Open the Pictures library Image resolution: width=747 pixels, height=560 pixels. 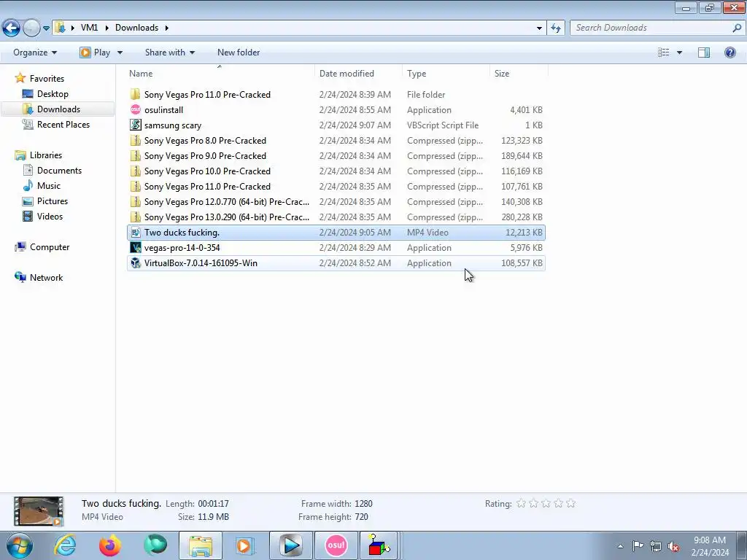[x=53, y=201]
